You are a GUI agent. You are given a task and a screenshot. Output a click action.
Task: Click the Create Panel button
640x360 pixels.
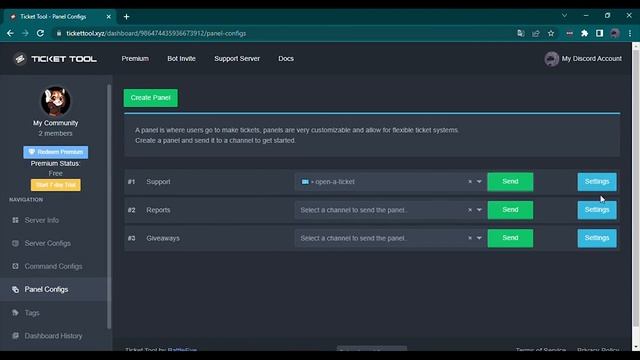click(151, 98)
